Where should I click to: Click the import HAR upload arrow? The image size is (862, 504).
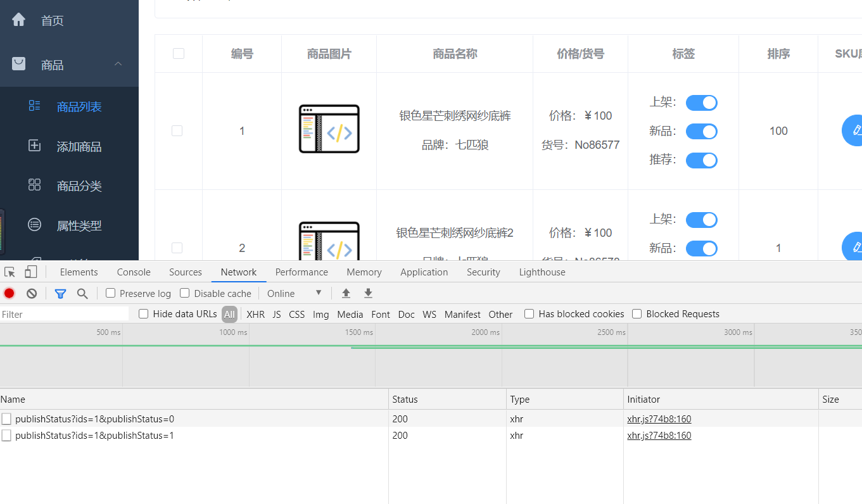pos(346,293)
